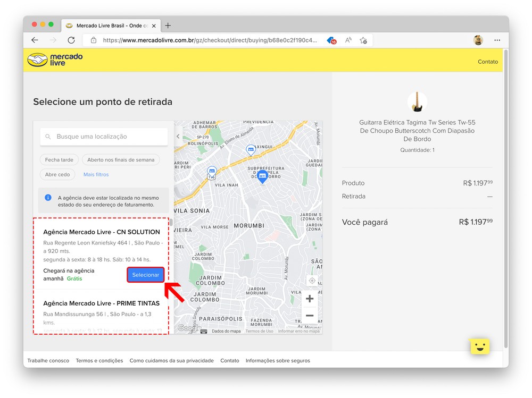Click the map zoom in plus button
The width and height of the screenshot is (532, 398).
click(x=309, y=299)
